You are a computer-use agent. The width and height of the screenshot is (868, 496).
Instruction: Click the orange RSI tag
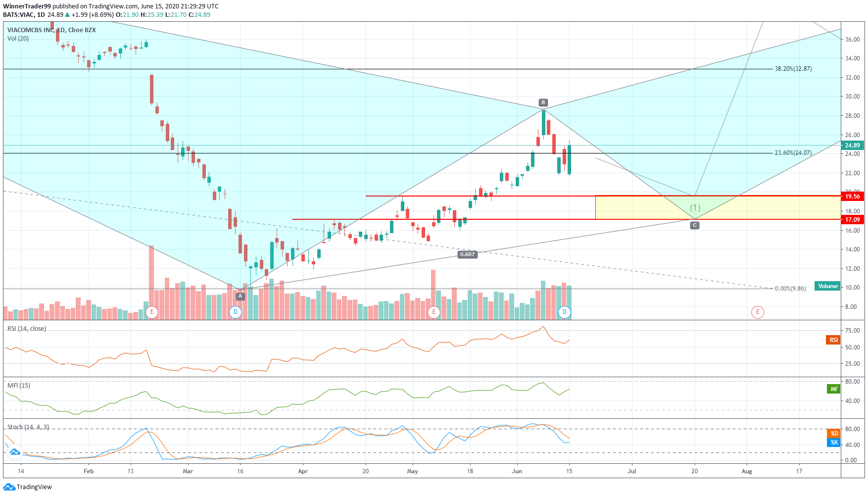tap(834, 340)
